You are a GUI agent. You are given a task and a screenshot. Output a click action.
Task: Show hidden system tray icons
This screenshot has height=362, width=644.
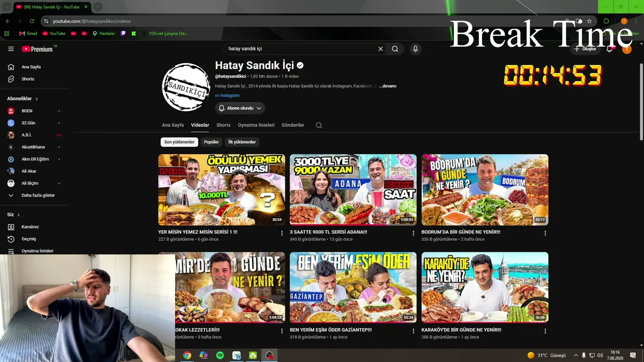[x=576, y=355]
